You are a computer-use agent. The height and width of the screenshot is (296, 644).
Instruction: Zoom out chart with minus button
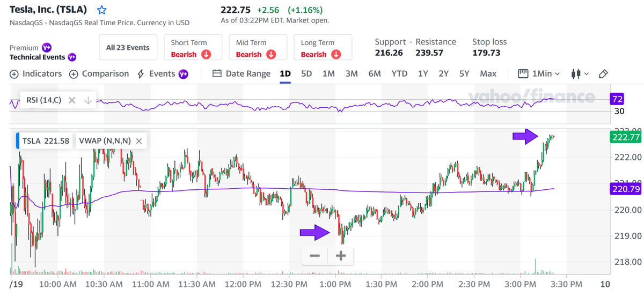tap(315, 256)
